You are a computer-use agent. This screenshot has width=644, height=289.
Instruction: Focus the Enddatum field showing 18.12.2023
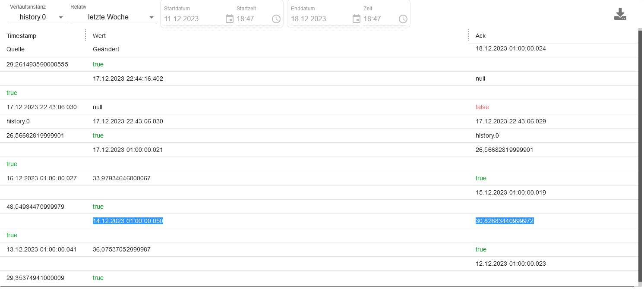point(319,19)
